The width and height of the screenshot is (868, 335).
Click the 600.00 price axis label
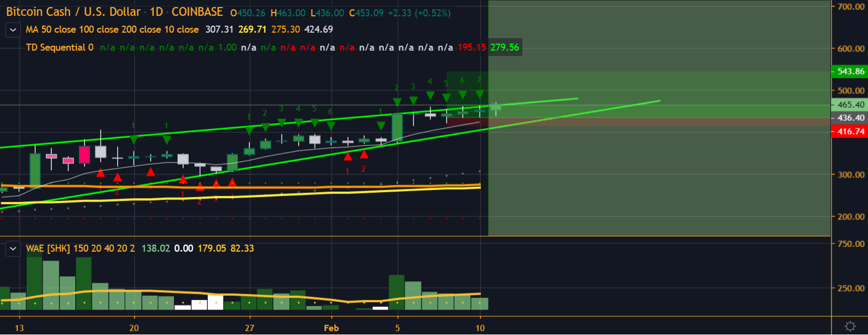coord(851,48)
